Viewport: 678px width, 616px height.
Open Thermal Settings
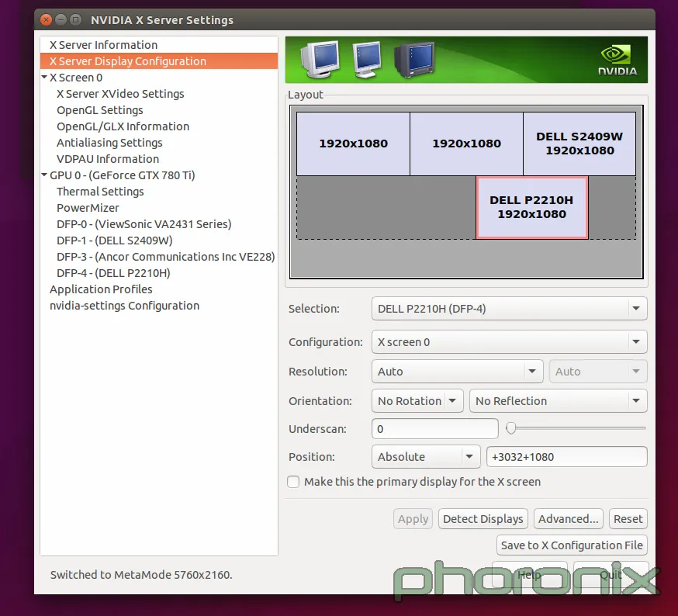100,192
